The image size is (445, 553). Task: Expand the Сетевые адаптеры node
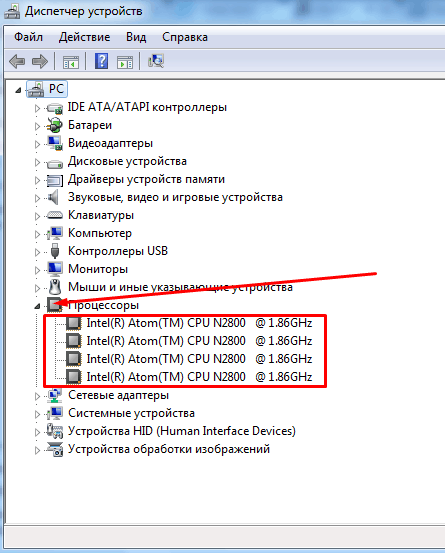[x=37, y=396]
